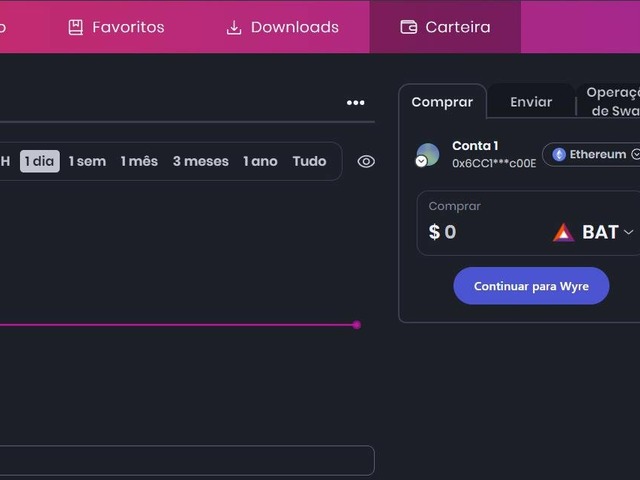Choose the Tudo time range option
640x480 pixels.
point(309,161)
